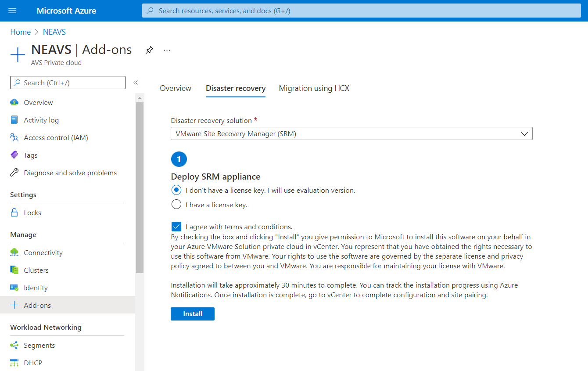
Task: Click the Locks padlock icon
Action: pos(14,213)
